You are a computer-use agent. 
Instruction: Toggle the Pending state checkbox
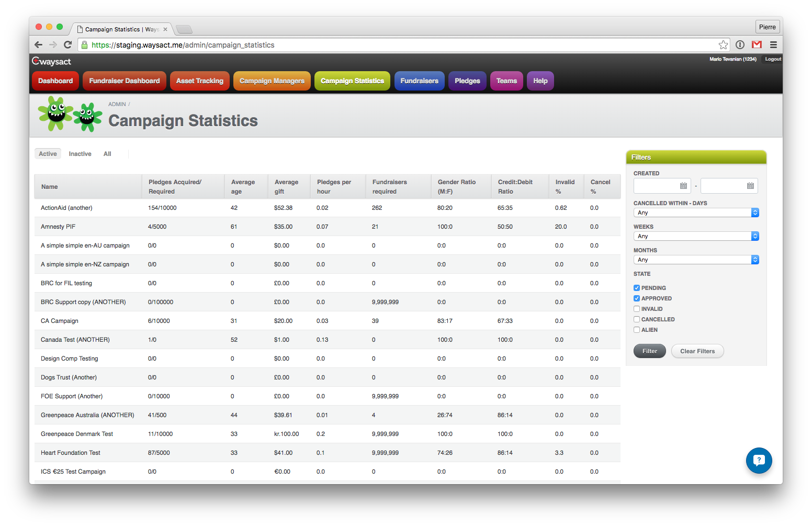tap(637, 288)
